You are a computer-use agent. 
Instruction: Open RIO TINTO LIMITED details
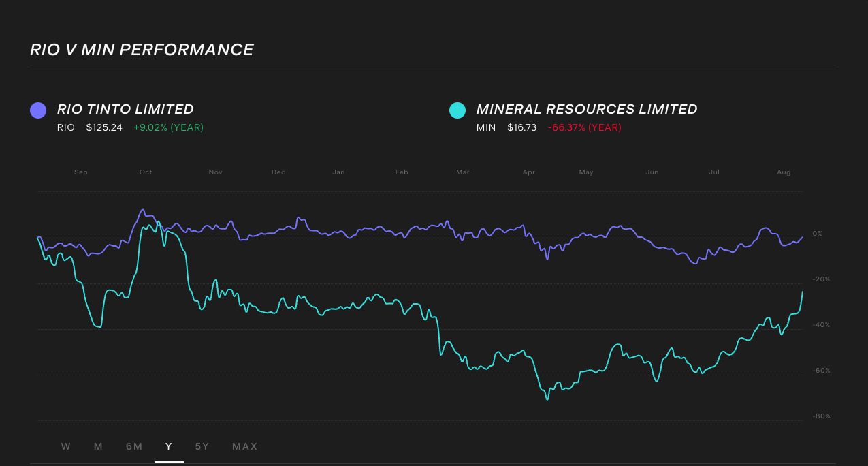126,109
